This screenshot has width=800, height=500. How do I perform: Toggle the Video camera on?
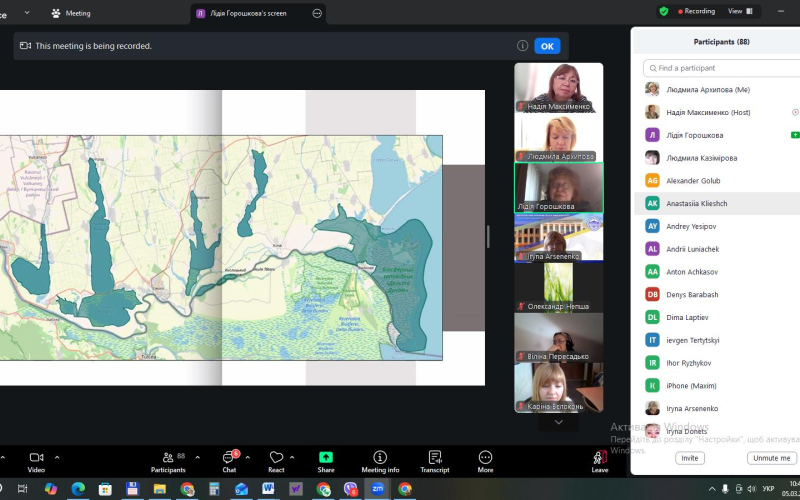tap(36, 459)
